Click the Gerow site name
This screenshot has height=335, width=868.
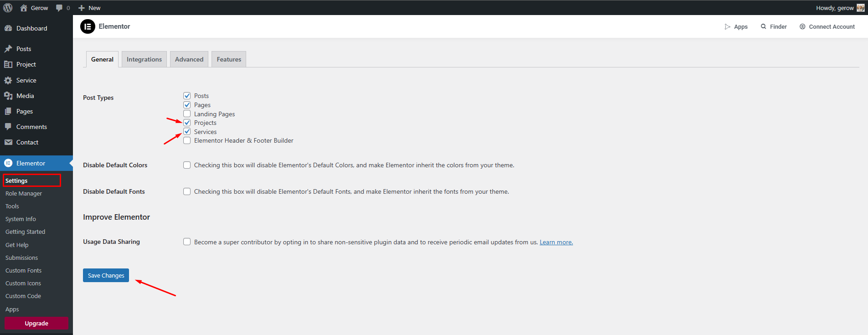39,8
